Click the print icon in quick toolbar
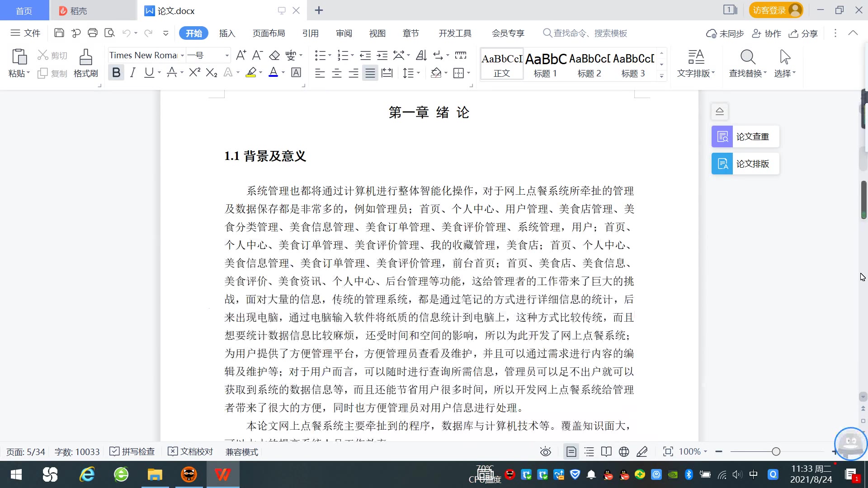The height and width of the screenshot is (488, 868). [x=93, y=33]
